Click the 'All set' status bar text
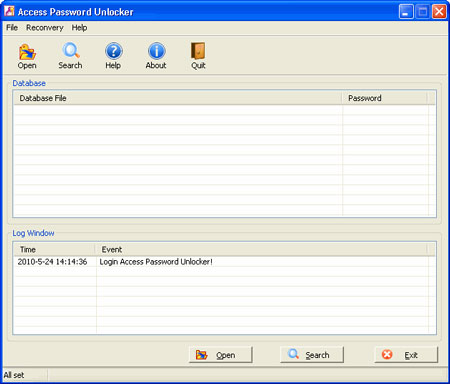 coord(14,375)
